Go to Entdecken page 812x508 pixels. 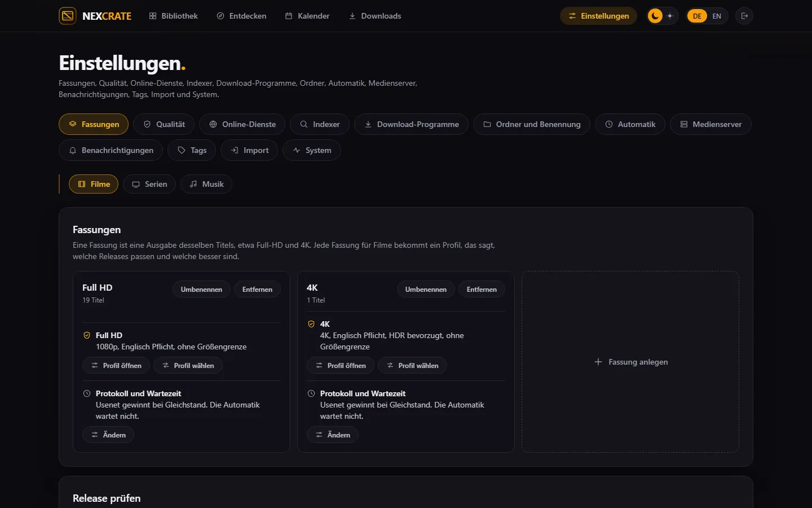click(242, 16)
